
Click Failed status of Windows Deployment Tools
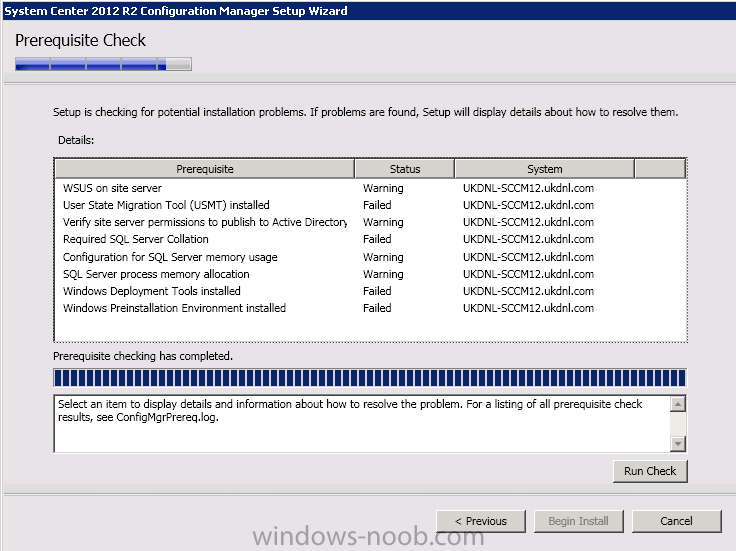click(377, 291)
